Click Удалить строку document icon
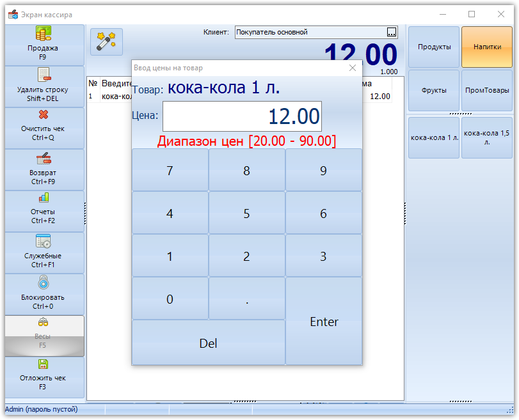519x420 pixels. (x=44, y=75)
